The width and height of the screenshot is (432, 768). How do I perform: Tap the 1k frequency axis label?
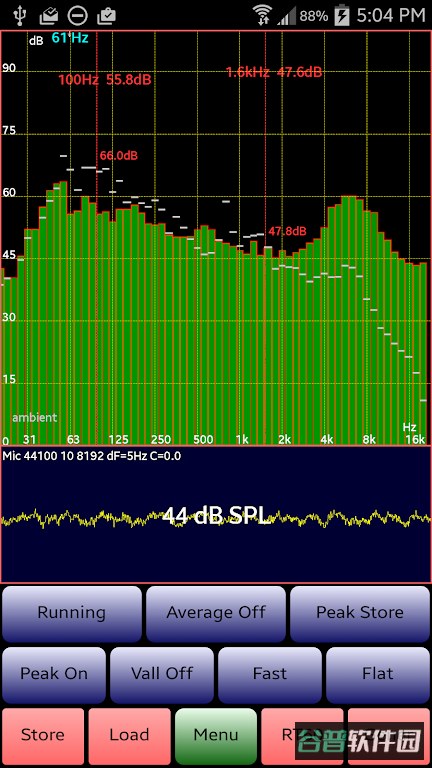click(x=241, y=439)
